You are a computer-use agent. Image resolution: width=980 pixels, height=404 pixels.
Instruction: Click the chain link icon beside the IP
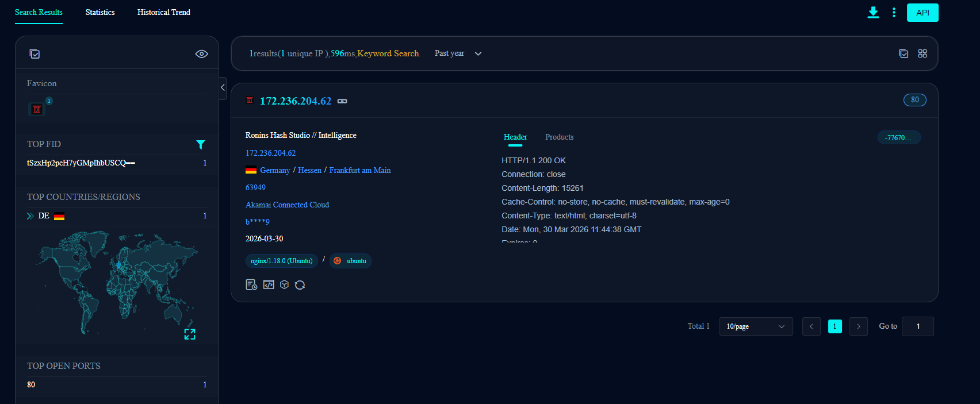[x=342, y=101]
